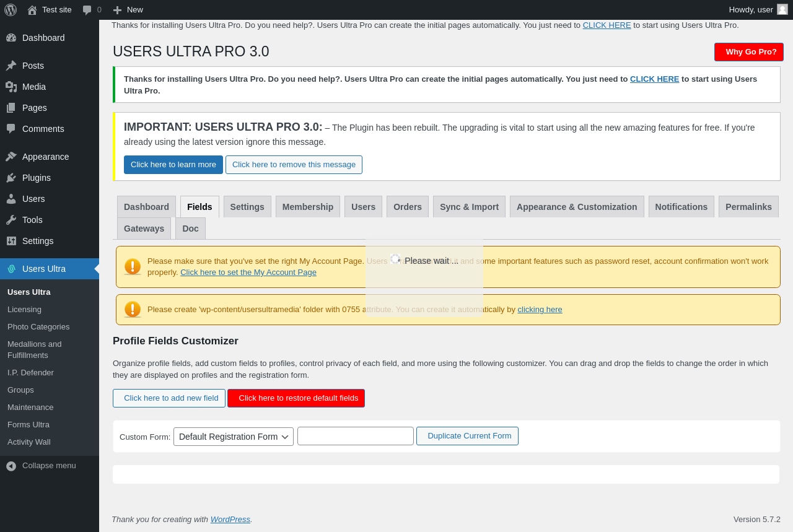The height and width of the screenshot is (532, 793).
Task: Click the Users Ultra sidebar icon
Action: click(11, 269)
